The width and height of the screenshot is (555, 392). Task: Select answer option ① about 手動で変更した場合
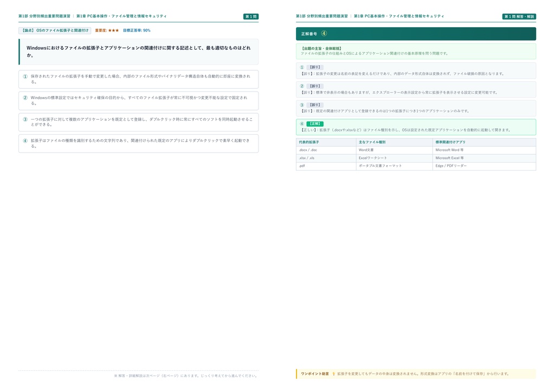point(138,79)
